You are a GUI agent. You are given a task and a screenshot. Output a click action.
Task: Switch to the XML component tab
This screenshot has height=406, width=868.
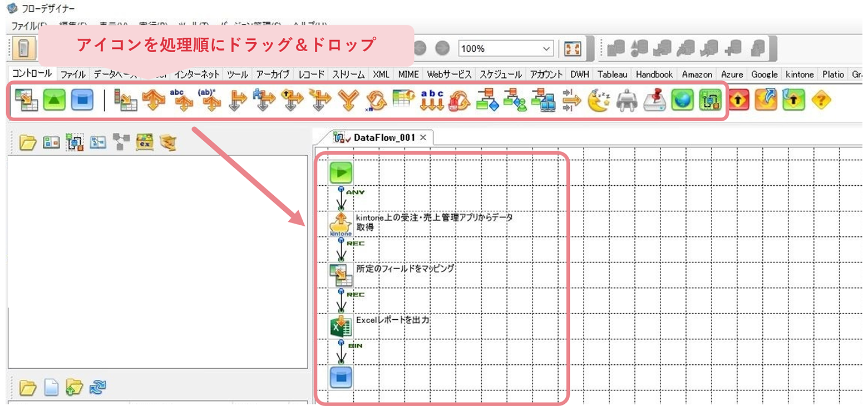tap(381, 74)
